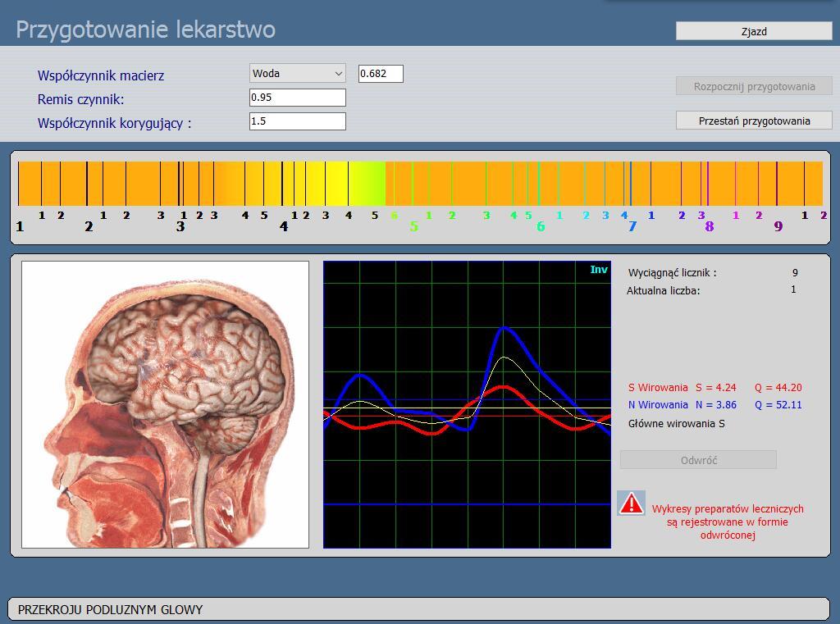
Task: Click the Zjazd button
Action: (754, 31)
